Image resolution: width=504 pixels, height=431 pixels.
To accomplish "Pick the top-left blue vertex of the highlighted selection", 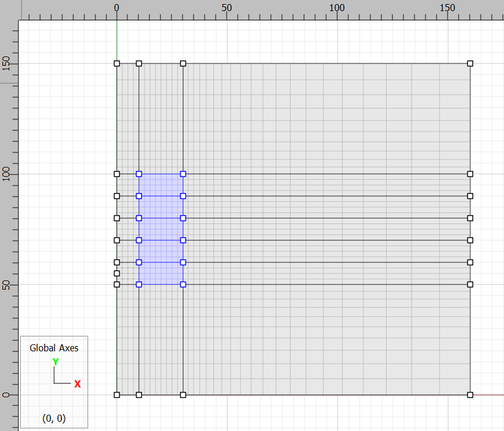I will click(x=139, y=174).
